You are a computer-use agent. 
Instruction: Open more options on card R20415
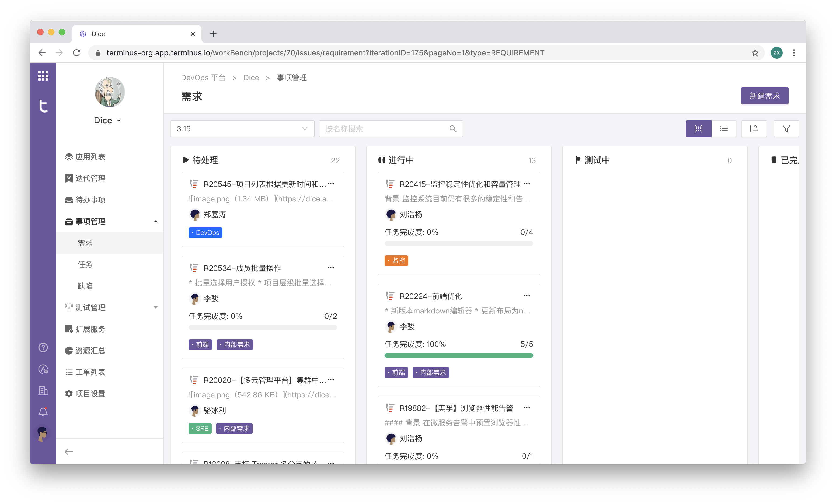(x=527, y=184)
